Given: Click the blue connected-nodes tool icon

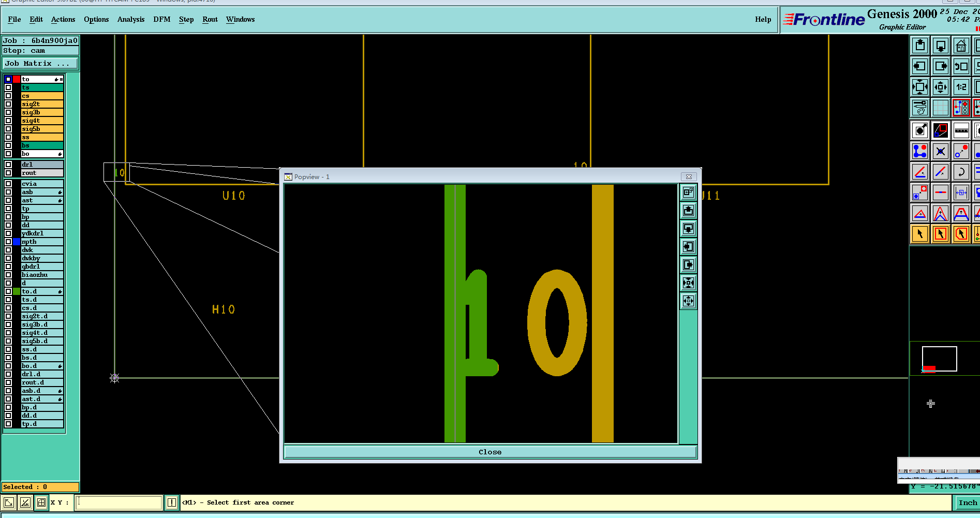Looking at the screenshot, I should pos(920,151).
